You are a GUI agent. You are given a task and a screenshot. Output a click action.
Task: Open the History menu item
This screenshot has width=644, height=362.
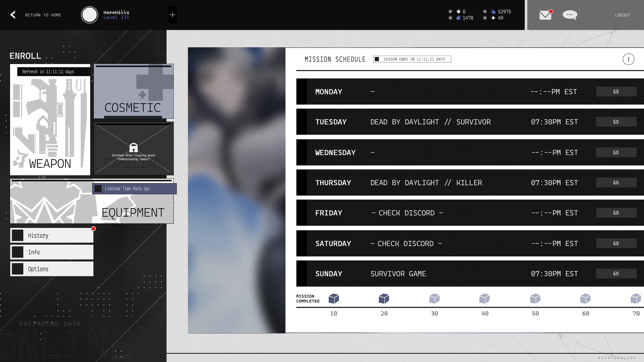coord(52,235)
